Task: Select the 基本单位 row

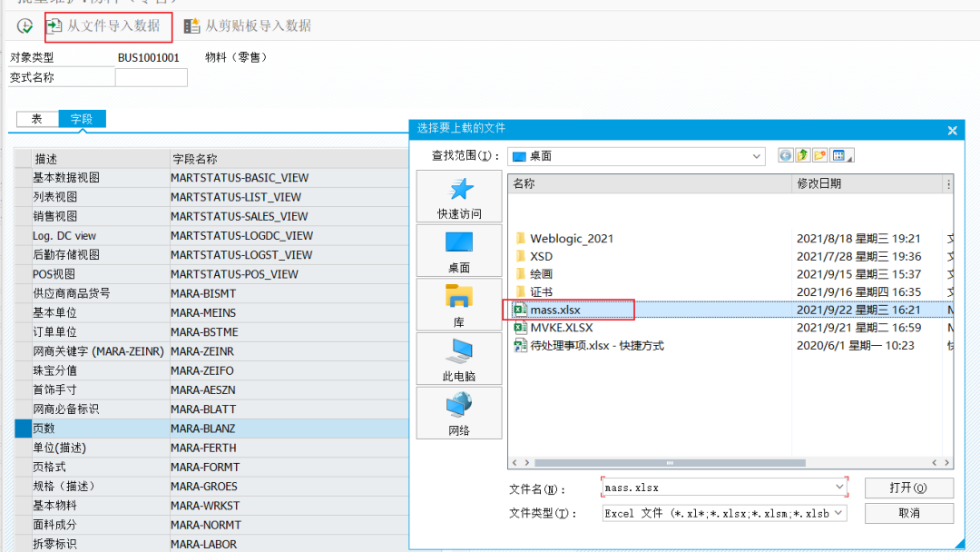Action: click(x=211, y=312)
